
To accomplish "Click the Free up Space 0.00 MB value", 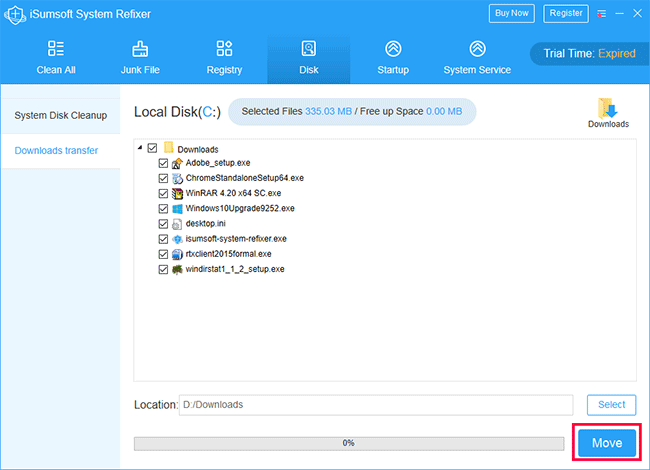I will click(444, 111).
